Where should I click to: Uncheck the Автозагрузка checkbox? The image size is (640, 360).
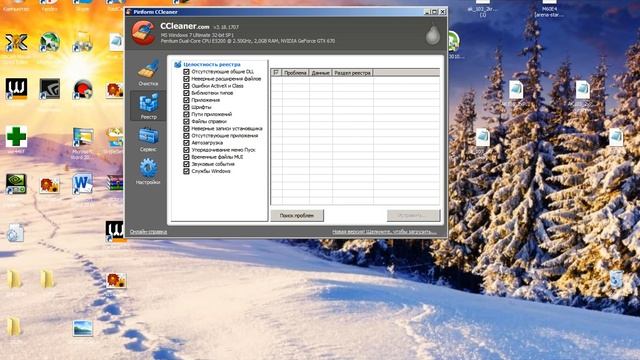pyautogui.click(x=186, y=143)
